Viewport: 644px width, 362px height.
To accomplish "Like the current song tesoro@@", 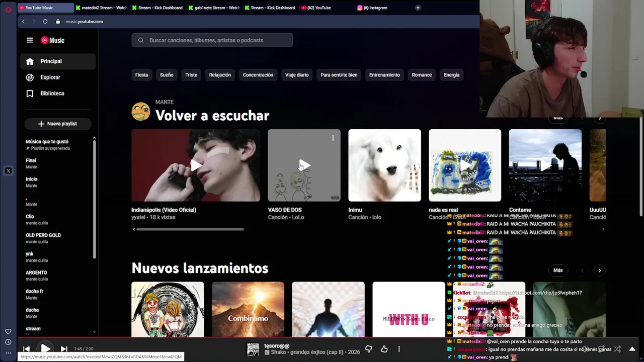I will coord(384,349).
